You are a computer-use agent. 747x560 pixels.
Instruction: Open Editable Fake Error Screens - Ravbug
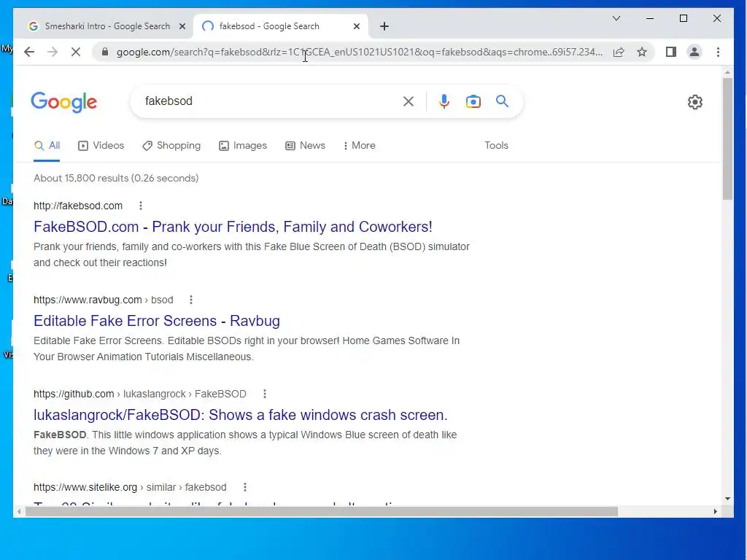click(x=157, y=321)
